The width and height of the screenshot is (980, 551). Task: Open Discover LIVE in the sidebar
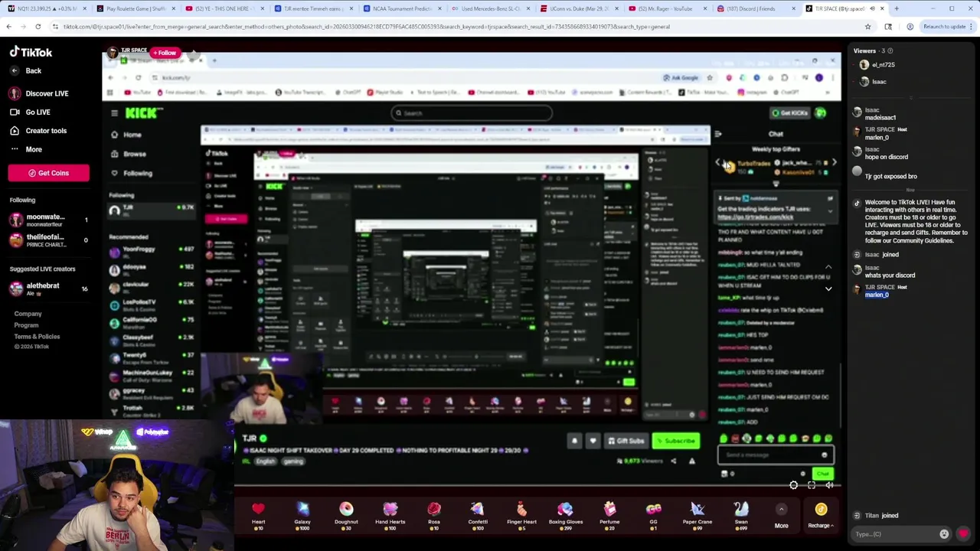coord(39,93)
